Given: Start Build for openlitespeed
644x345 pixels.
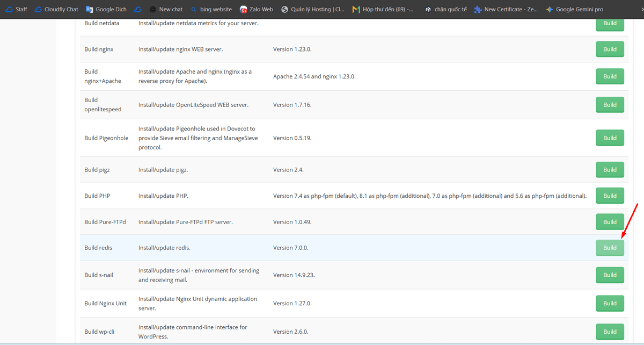Looking at the screenshot, I should click(x=610, y=105).
